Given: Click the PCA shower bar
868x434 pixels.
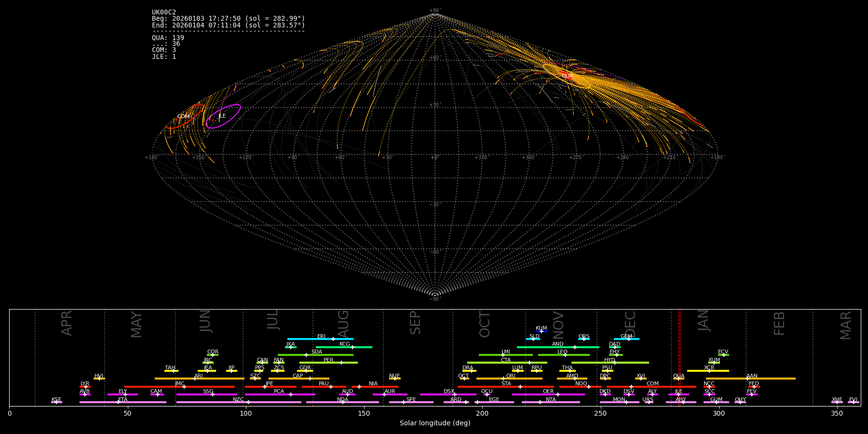Looking at the screenshot, I should pos(280,394).
